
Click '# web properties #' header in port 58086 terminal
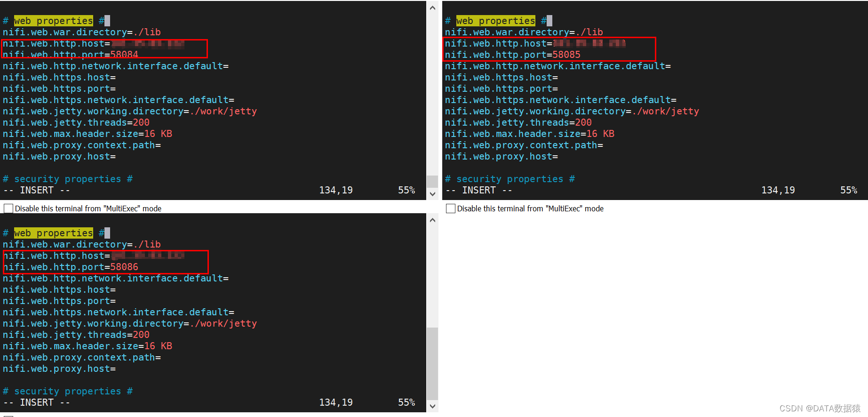click(54, 233)
